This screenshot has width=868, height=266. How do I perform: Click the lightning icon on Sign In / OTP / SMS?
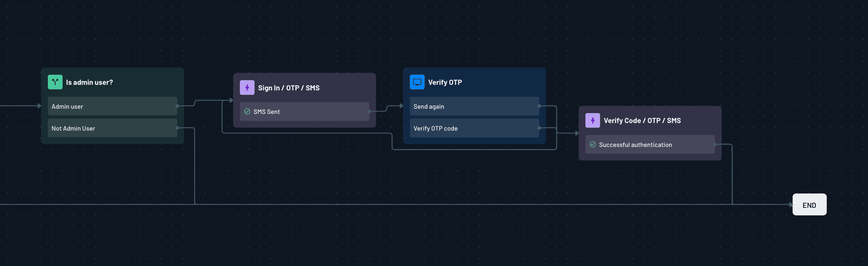(247, 87)
